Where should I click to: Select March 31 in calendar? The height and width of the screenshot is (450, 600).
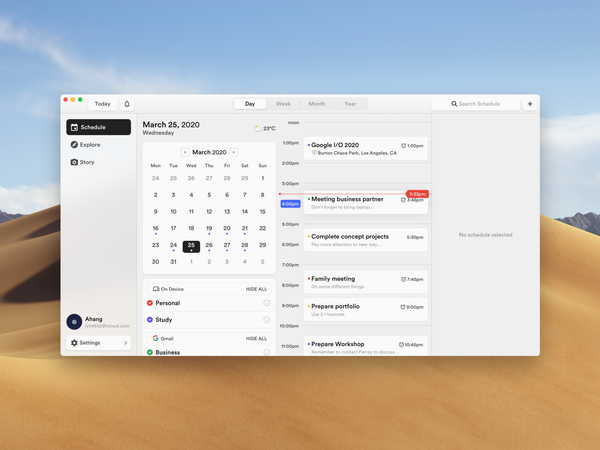pyautogui.click(x=173, y=262)
